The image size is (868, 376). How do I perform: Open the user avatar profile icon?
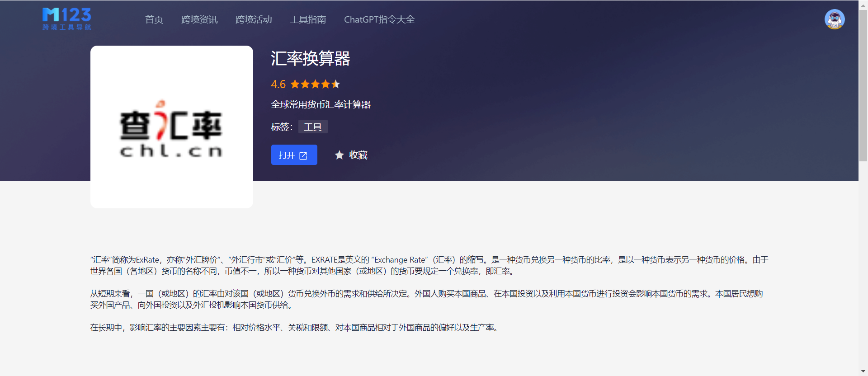(x=835, y=19)
